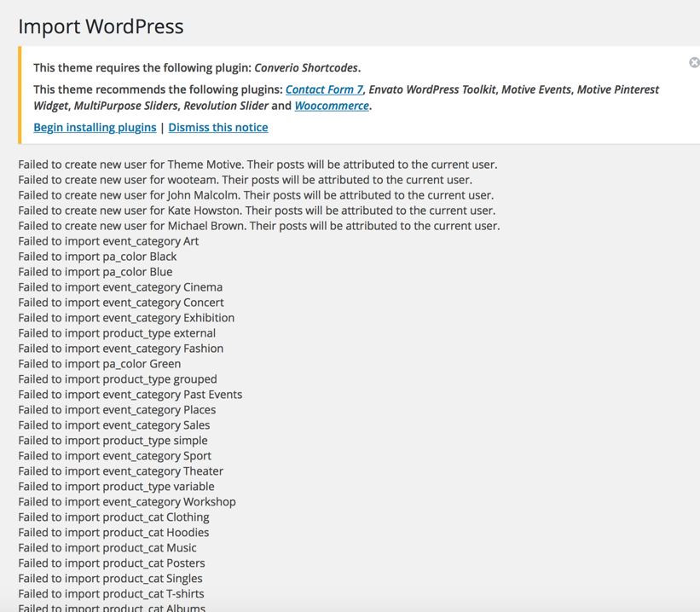Screen dimensions: 700x612
Task: Click 'Failed to import event_category Places'
Action: 117,410
